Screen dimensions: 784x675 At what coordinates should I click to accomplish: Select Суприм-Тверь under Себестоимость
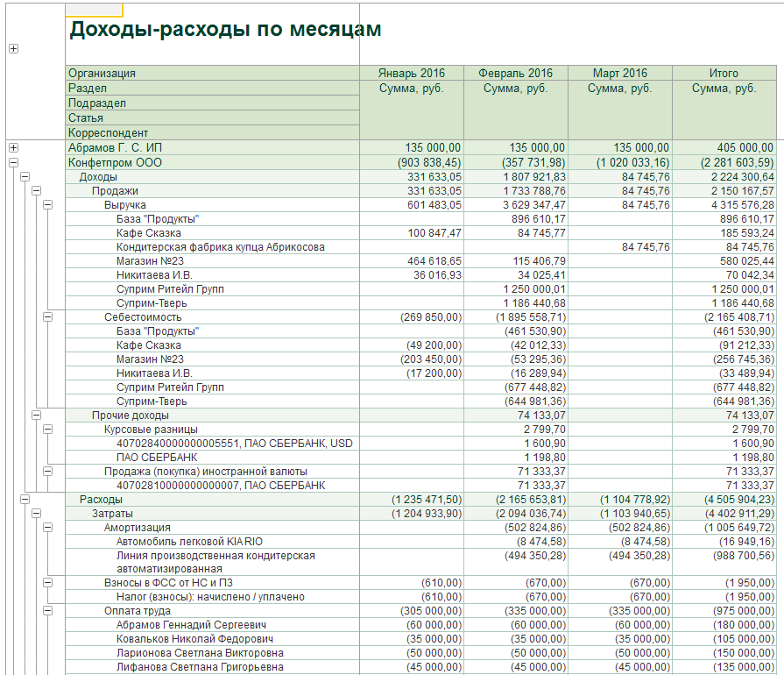pyautogui.click(x=152, y=401)
